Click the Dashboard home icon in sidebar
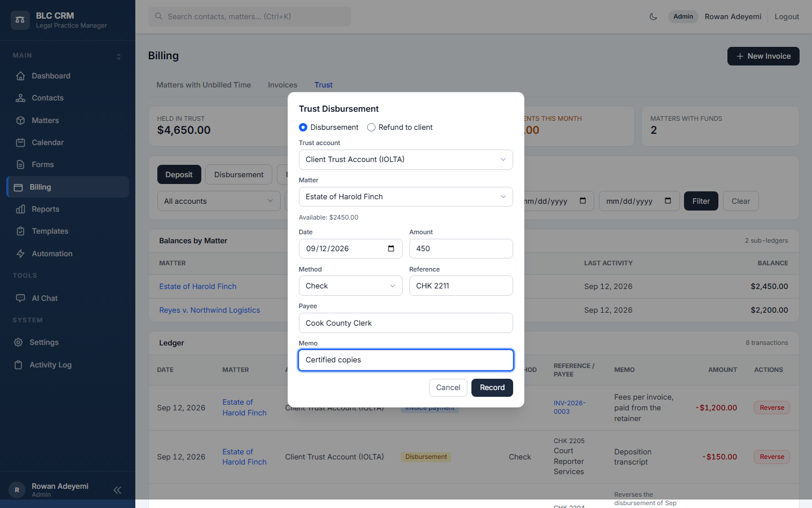812x508 pixels. point(20,76)
